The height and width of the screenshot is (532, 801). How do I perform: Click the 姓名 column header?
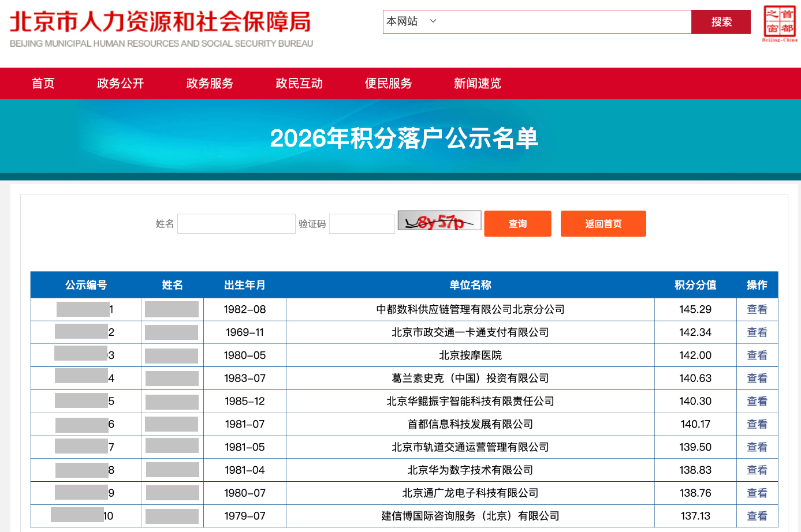point(173,285)
